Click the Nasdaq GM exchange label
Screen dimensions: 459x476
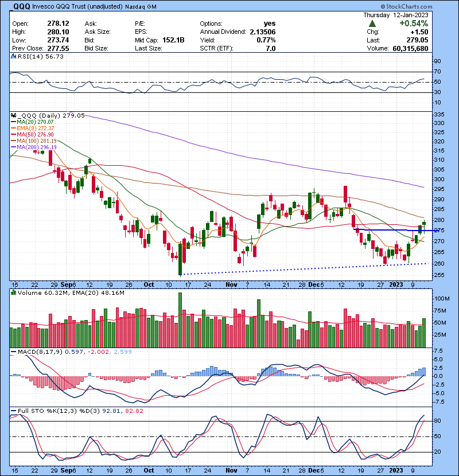pyautogui.click(x=141, y=7)
